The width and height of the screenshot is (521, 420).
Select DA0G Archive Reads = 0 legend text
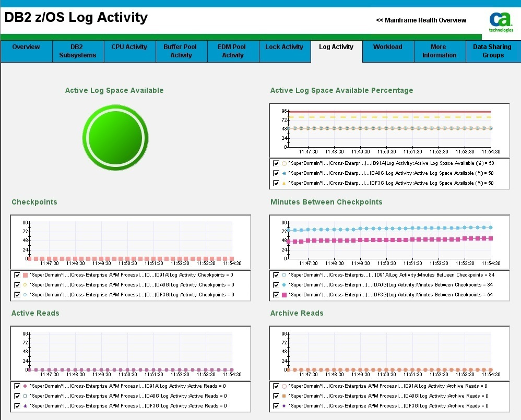point(388,396)
